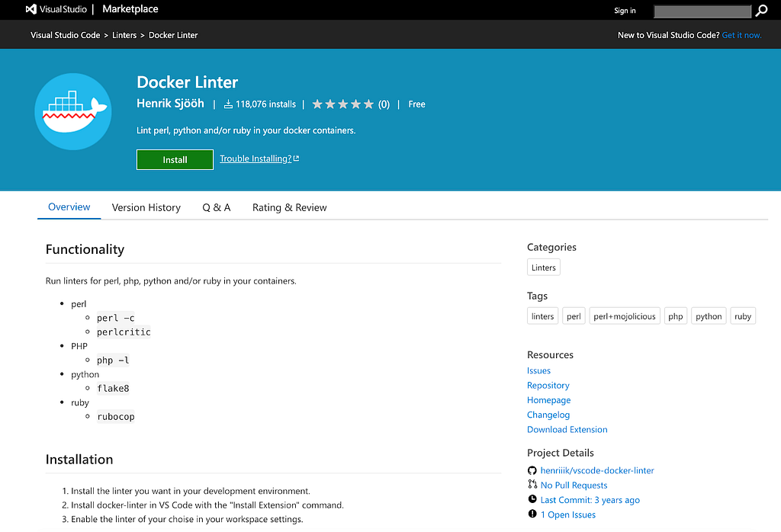Select the Overview tab
The width and height of the screenshot is (781, 532).
point(69,207)
